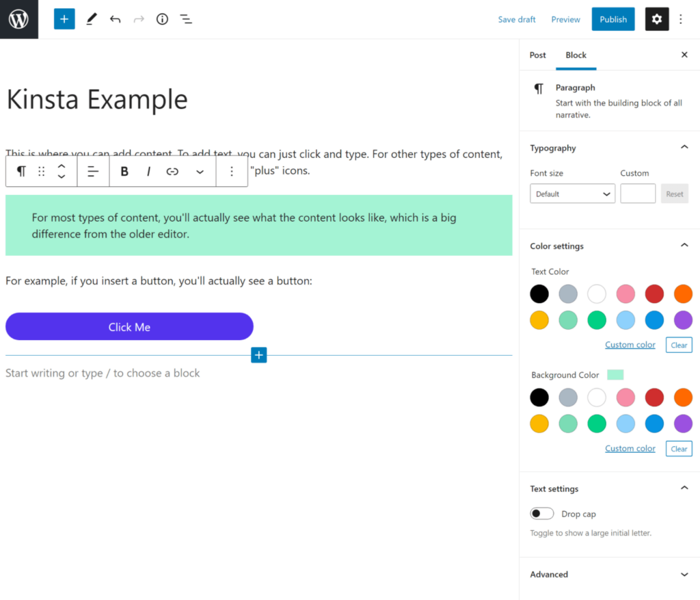
Task: Select the red text color swatch
Action: point(654,294)
